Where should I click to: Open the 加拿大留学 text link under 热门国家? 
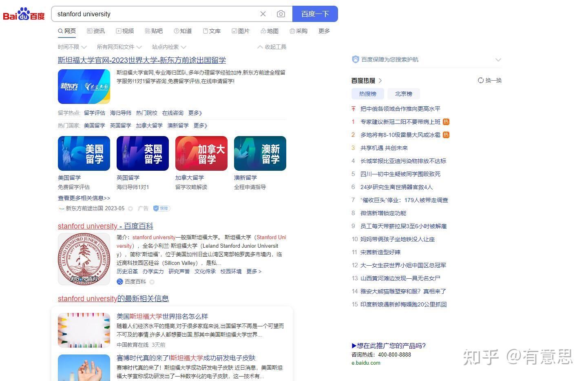pyautogui.click(x=149, y=126)
